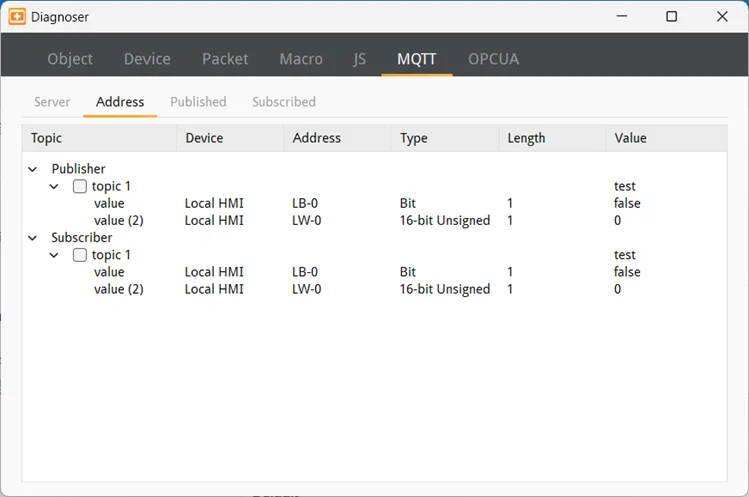Image resolution: width=749 pixels, height=497 pixels.
Task: Select Publisher's 'value (2)' row
Action: pyautogui.click(x=374, y=220)
